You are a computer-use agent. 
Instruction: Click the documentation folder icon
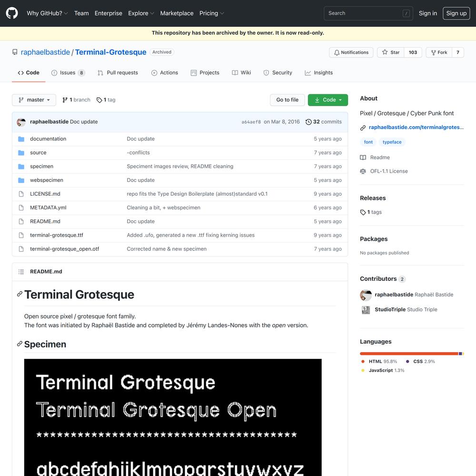point(21,139)
